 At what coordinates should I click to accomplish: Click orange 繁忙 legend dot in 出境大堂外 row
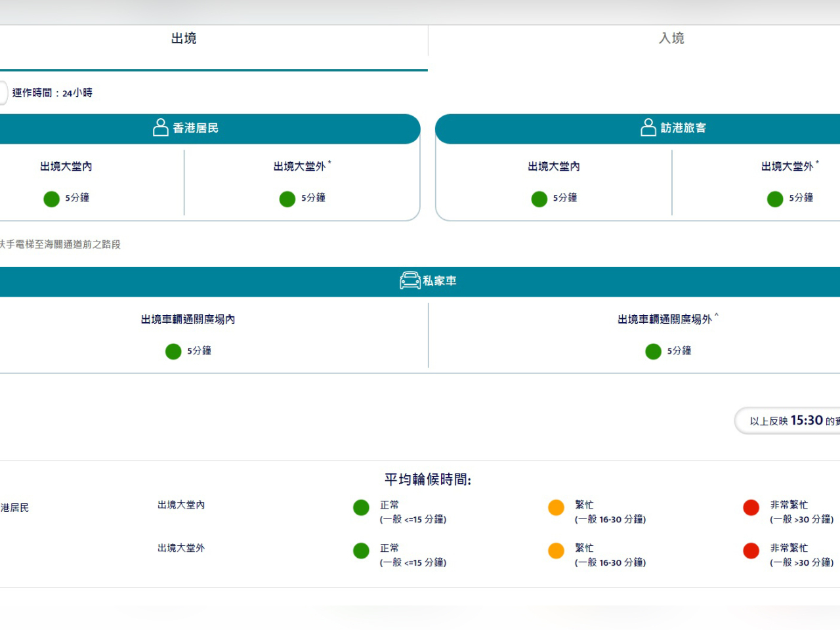click(x=556, y=551)
